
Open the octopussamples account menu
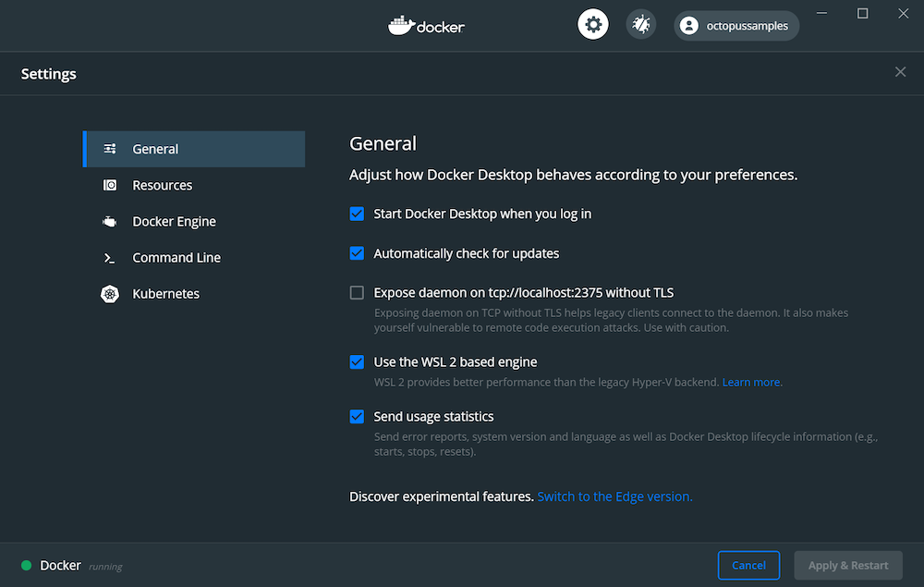[736, 26]
